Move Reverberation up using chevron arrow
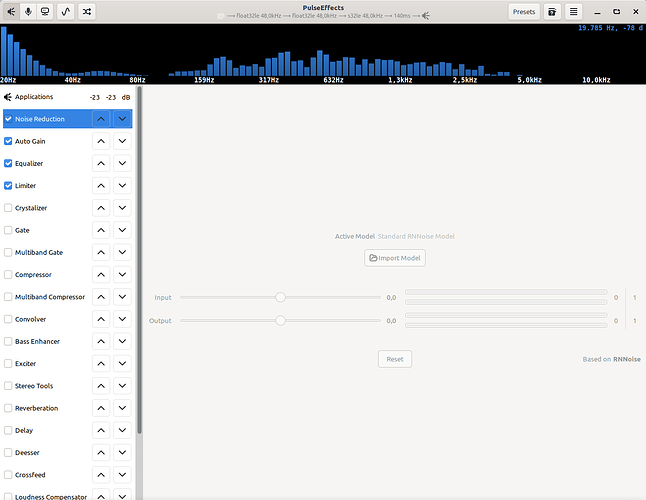 coord(100,409)
